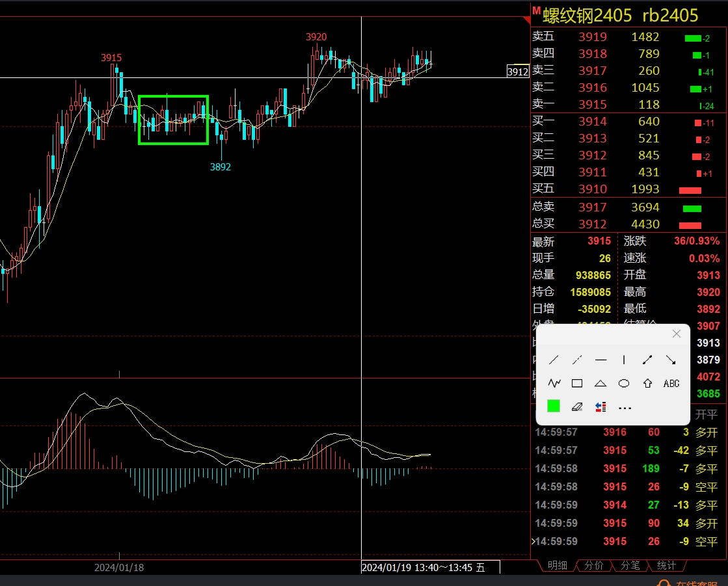Close the drawing tools palette
The image size is (728, 586).
point(677,334)
